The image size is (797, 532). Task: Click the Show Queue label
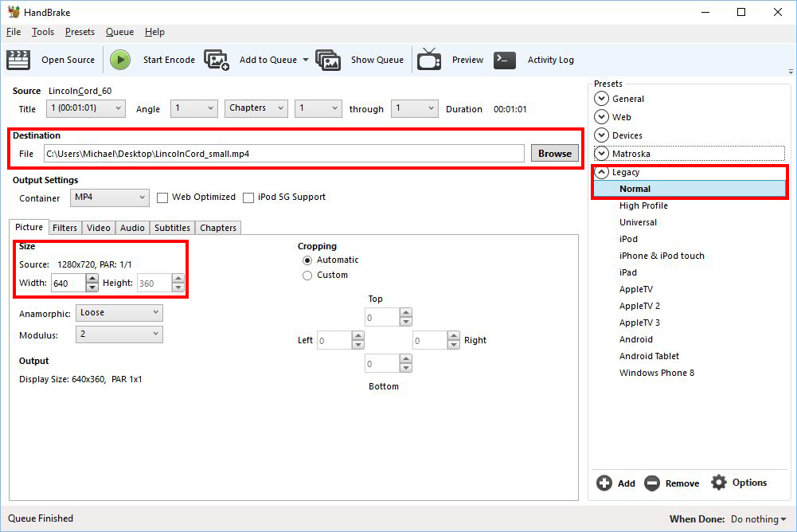(377, 60)
